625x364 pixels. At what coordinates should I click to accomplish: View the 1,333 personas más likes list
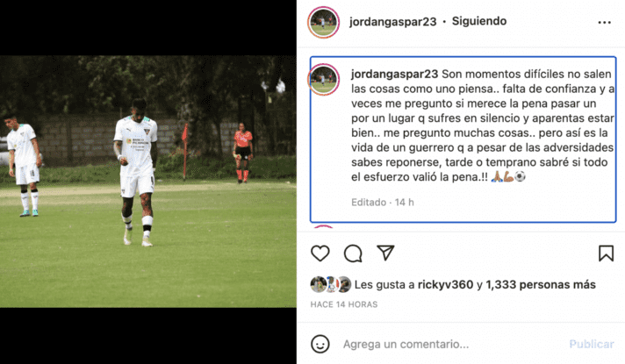pyautogui.click(x=541, y=285)
